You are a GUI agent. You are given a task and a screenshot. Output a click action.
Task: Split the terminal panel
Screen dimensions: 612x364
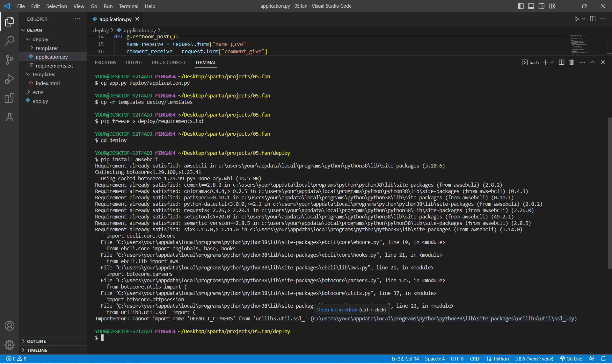[562, 62]
